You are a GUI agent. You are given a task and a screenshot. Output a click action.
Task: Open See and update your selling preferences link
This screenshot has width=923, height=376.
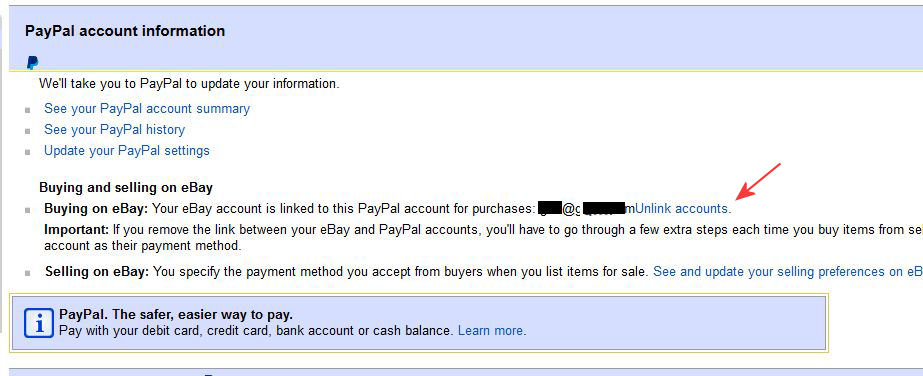pyautogui.click(x=788, y=272)
